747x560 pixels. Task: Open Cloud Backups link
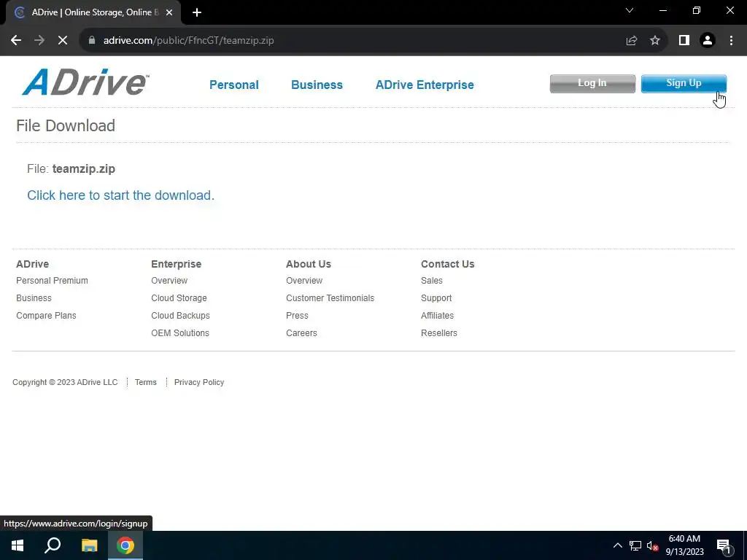click(181, 316)
